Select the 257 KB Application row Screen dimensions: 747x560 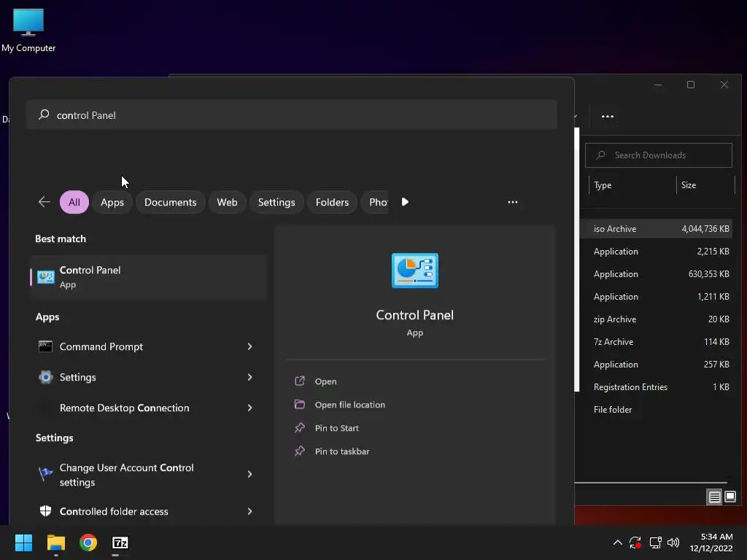(657, 365)
